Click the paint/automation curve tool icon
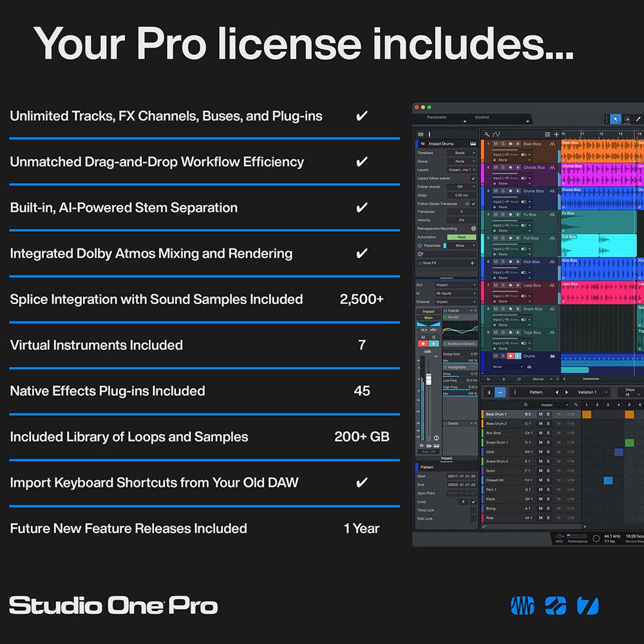 [x=639, y=120]
